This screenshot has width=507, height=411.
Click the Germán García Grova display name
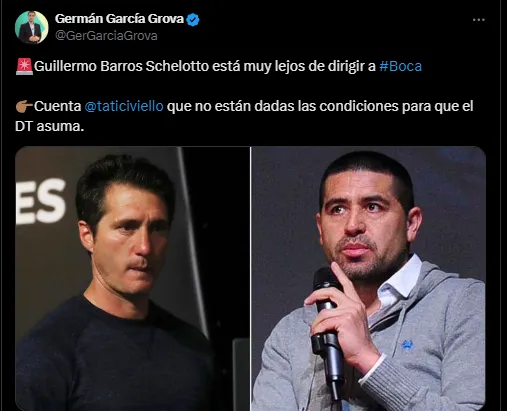point(119,19)
